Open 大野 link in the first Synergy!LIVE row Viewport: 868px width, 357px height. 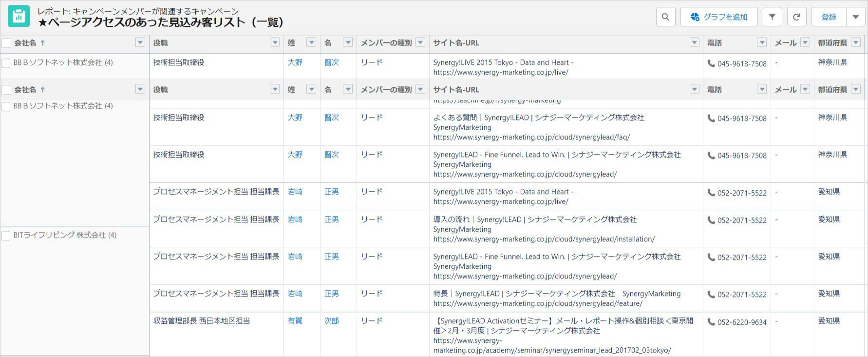(295, 62)
